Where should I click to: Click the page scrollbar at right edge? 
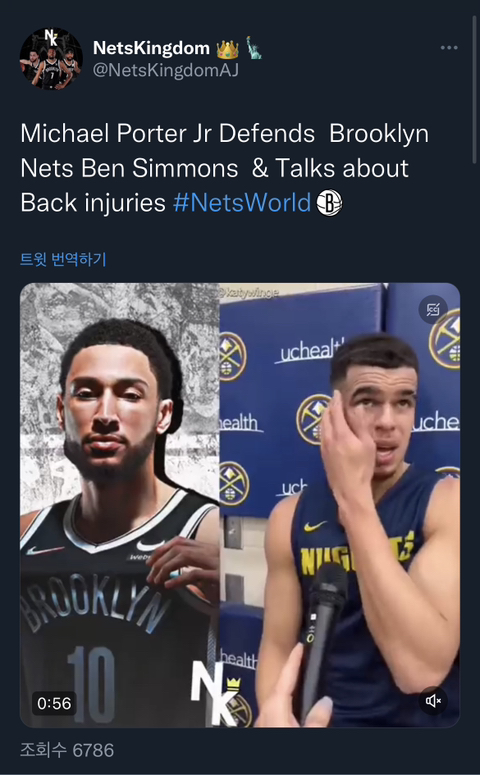475,89
